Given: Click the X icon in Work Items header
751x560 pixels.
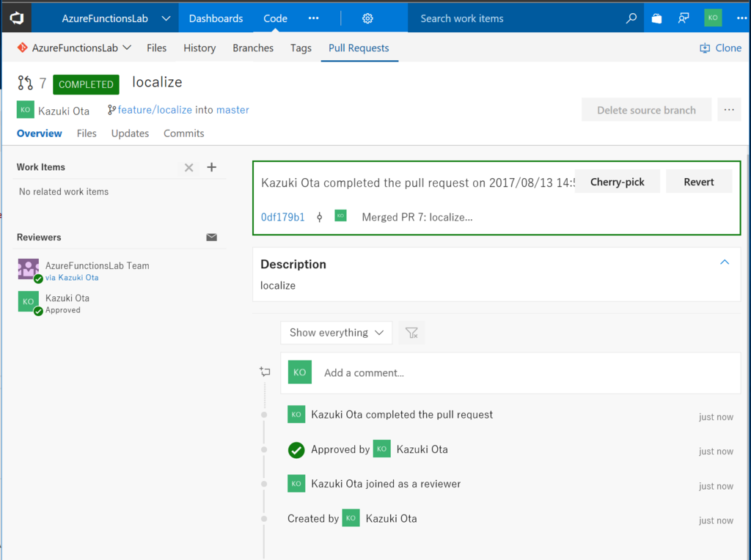Looking at the screenshot, I should point(188,168).
